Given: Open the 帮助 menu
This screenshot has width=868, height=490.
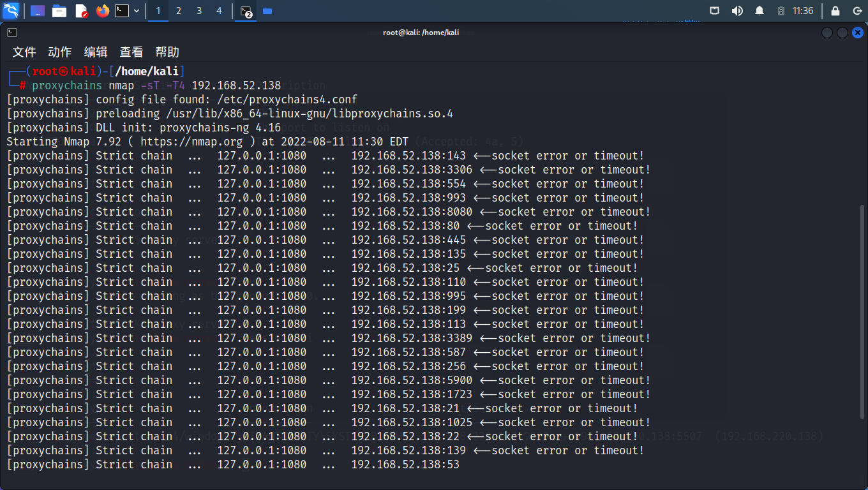Looking at the screenshot, I should coord(167,52).
